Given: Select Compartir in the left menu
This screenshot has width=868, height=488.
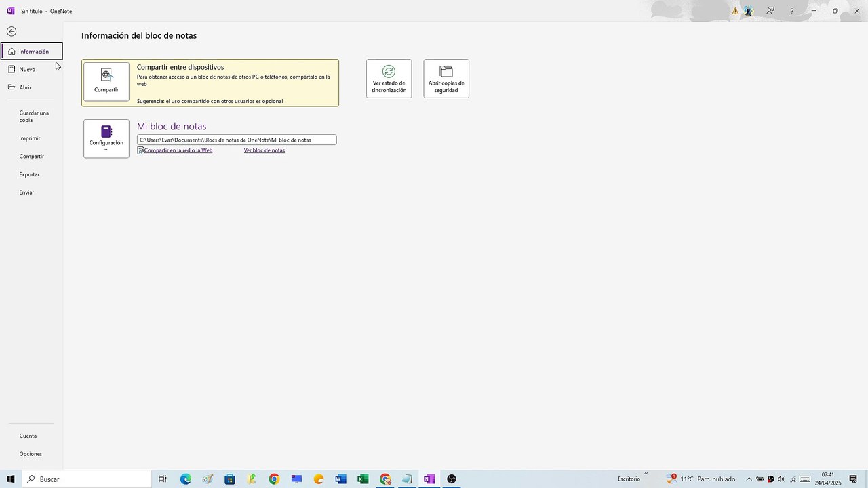Looking at the screenshot, I should 32,157.
